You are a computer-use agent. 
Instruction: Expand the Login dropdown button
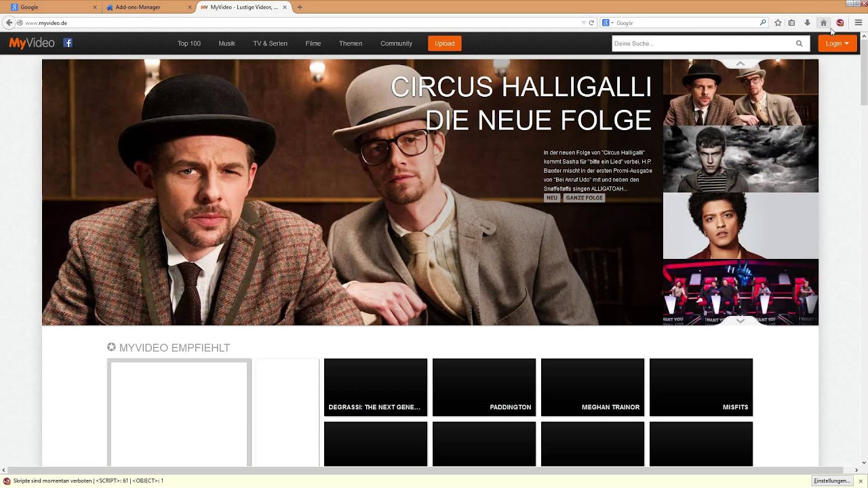click(837, 43)
